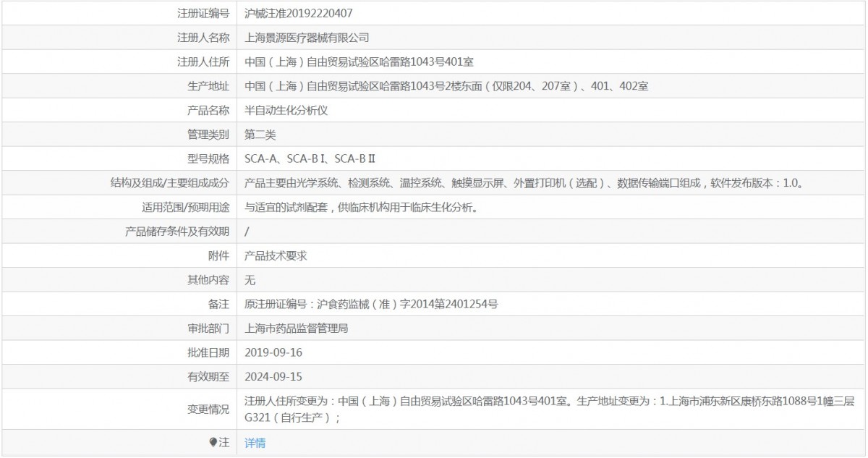Select attachment value 产品技术要求
Image resolution: width=868 pixels, height=458 pixels.
pyautogui.click(x=276, y=256)
